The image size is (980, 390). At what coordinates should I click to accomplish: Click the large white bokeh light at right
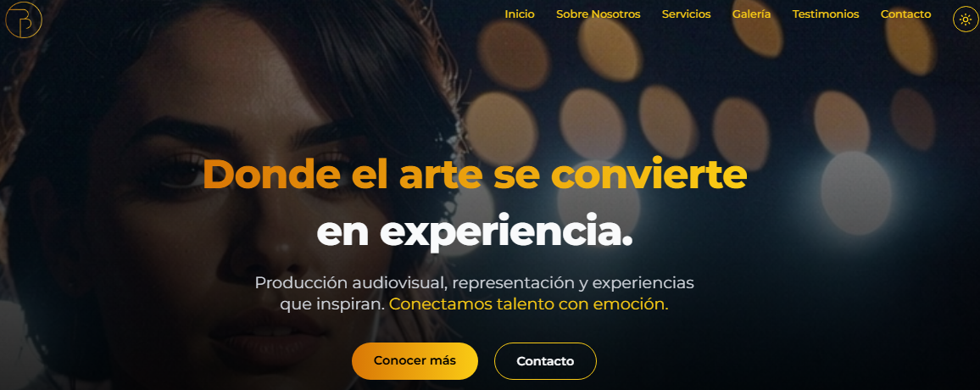click(855, 192)
